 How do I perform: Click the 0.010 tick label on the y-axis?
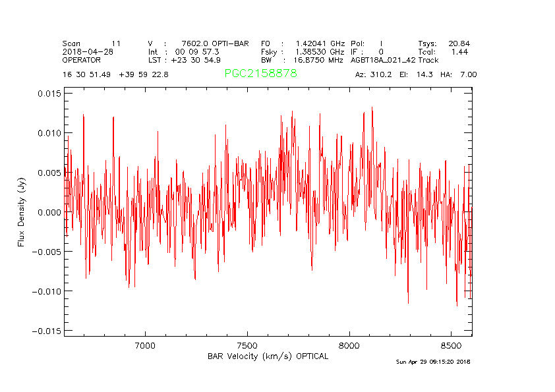pos(48,133)
